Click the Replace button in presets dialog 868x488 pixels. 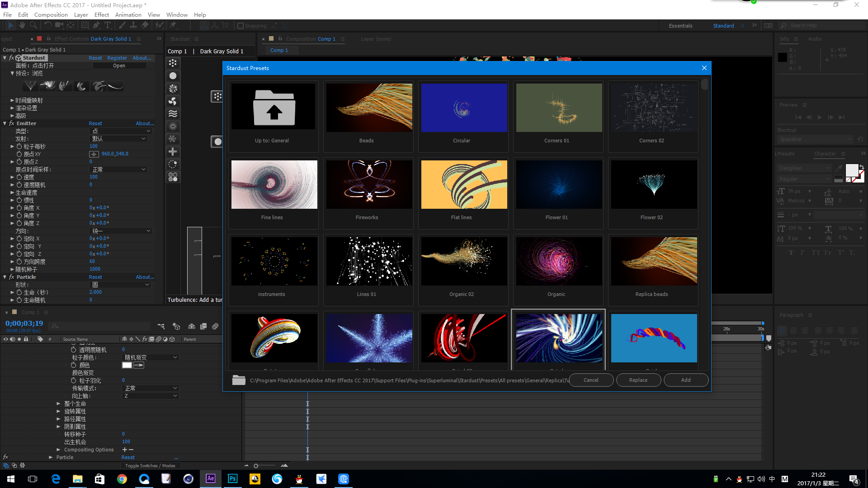(x=638, y=380)
